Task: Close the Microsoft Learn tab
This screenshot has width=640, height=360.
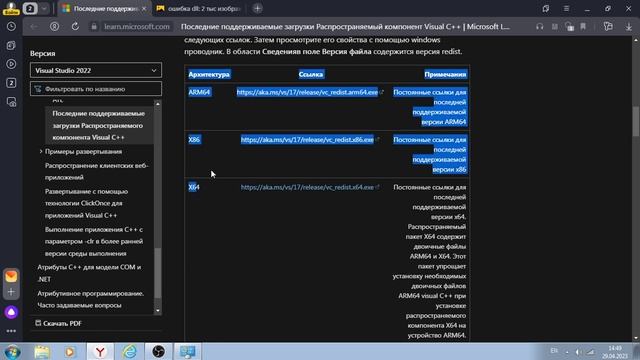Action: 144,8
